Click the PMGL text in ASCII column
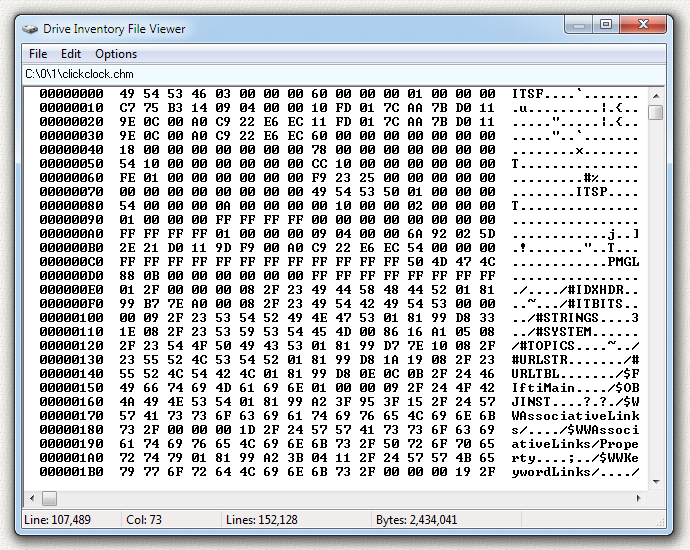The image size is (690, 550). (623, 260)
